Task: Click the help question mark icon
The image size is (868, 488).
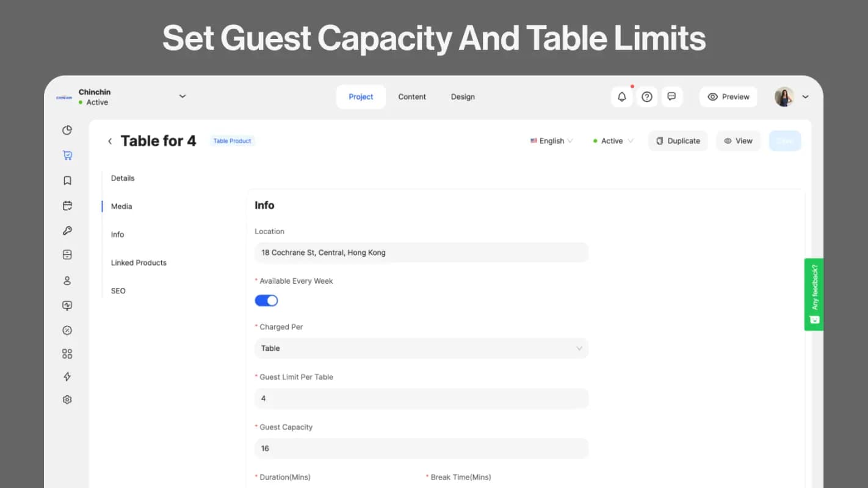Action: (646, 96)
